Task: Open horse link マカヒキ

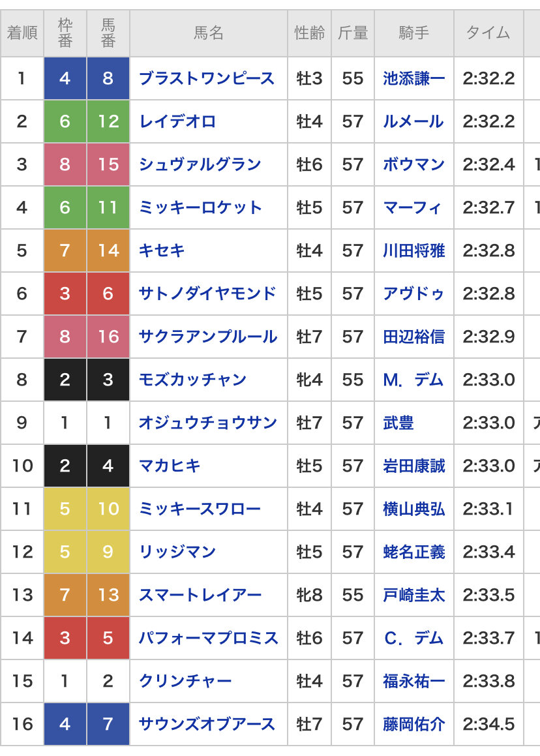Action: pos(169,466)
